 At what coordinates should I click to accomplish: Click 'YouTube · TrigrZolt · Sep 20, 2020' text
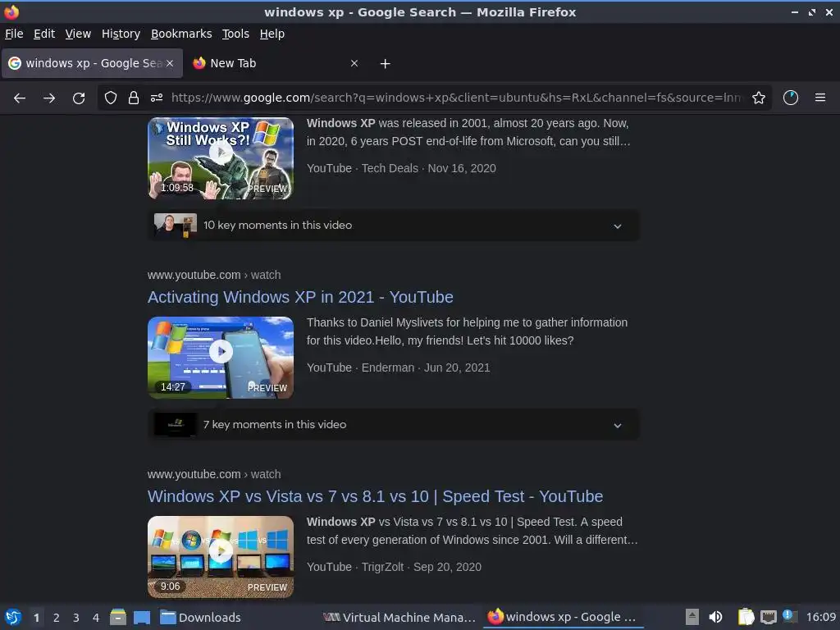tap(395, 568)
